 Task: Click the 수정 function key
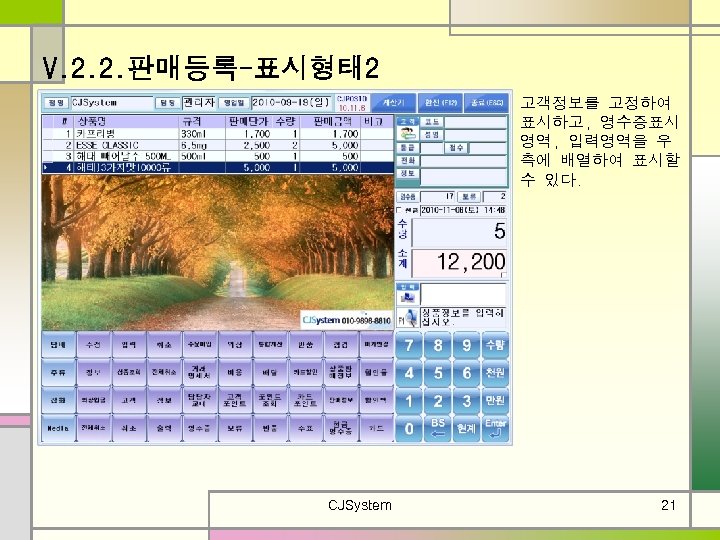(x=94, y=344)
